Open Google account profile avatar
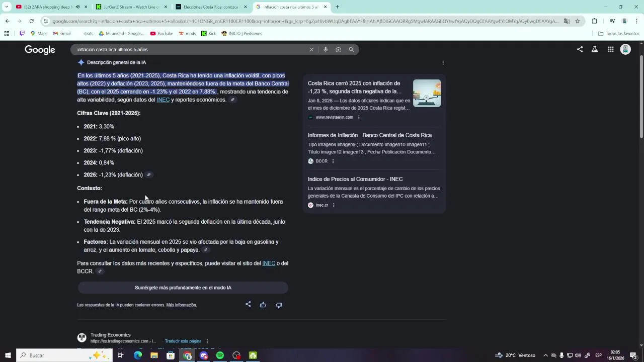This screenshot has height=362, width=644. [x=625, y=49]
